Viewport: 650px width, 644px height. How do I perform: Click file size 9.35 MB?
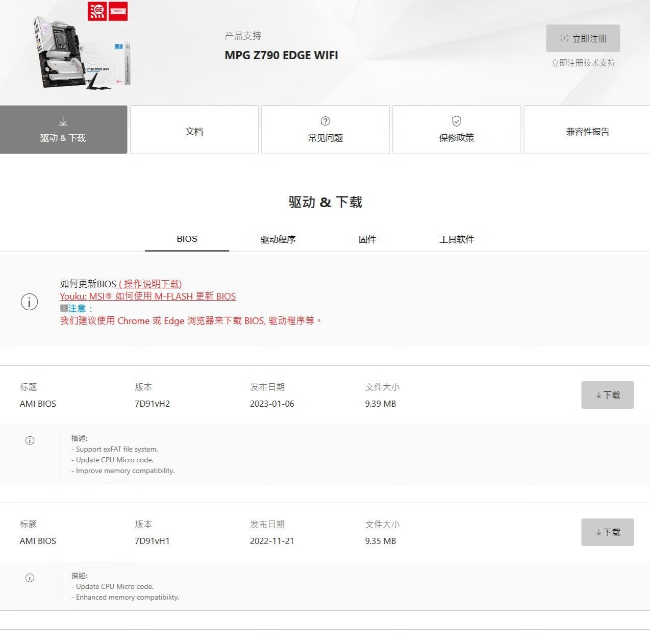(381, 541)
